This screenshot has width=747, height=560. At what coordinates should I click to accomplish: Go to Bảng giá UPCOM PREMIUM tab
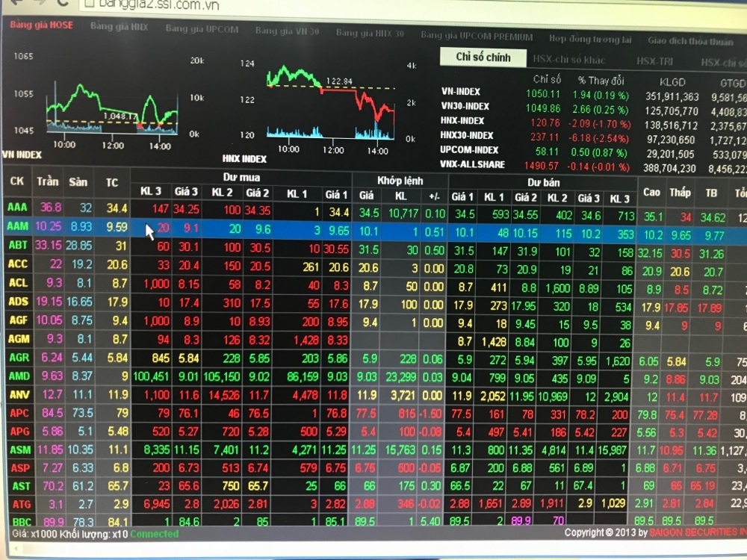tap(477, 36)
